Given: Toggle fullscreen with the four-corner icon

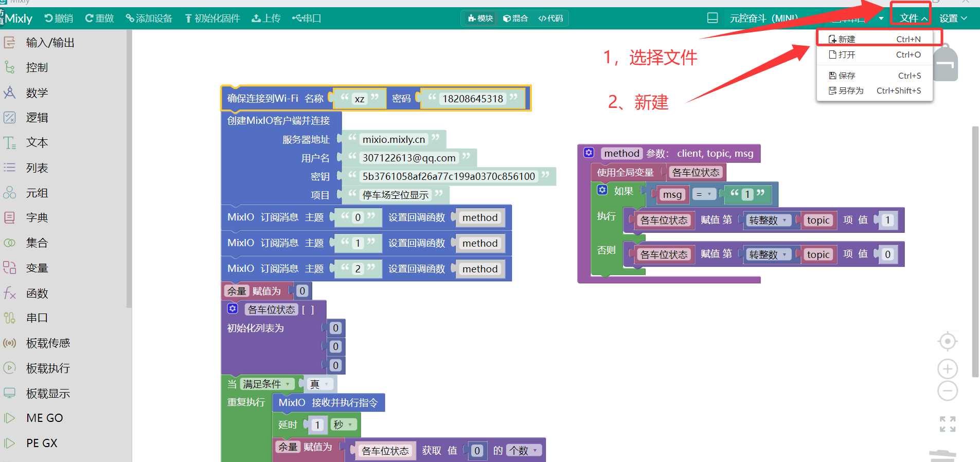Looking at the screenshot, I should (x=948, y=424).
